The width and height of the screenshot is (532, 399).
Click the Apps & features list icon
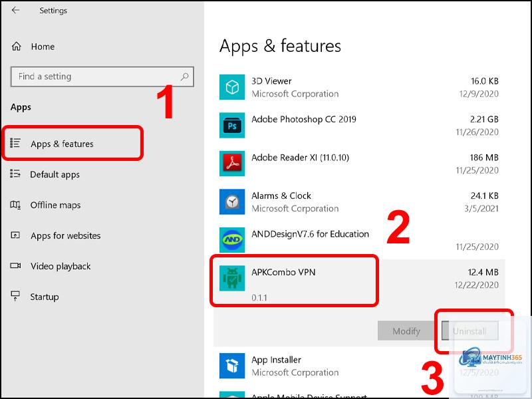[x=15, y=143]
